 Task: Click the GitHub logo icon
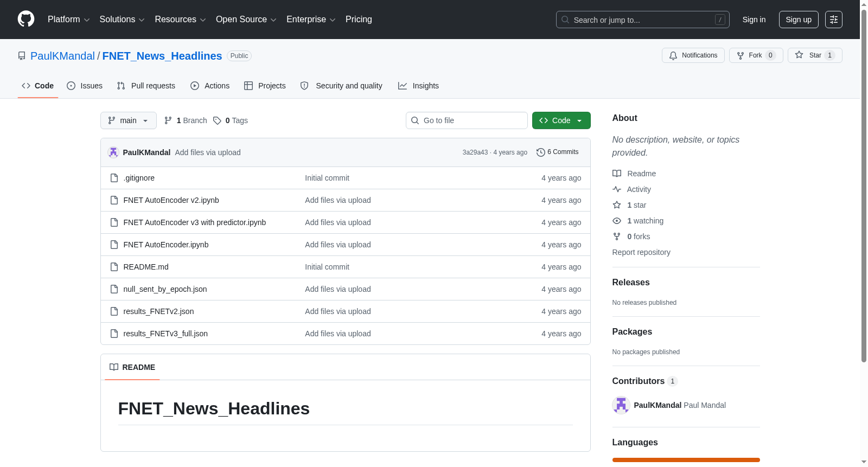click(26, 19)
